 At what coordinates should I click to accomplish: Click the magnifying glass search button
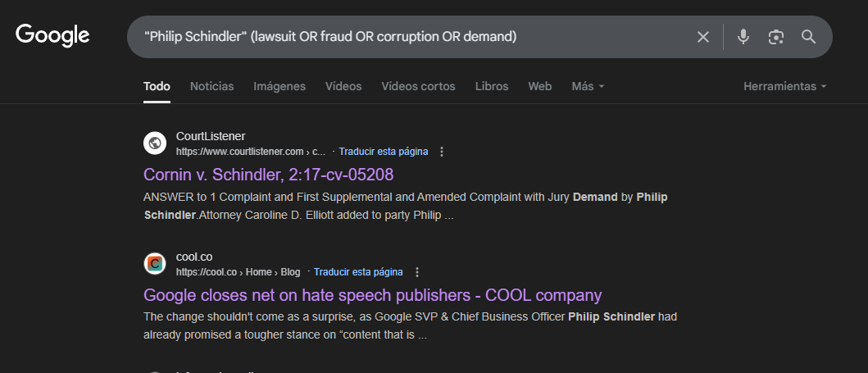(809, 37)
